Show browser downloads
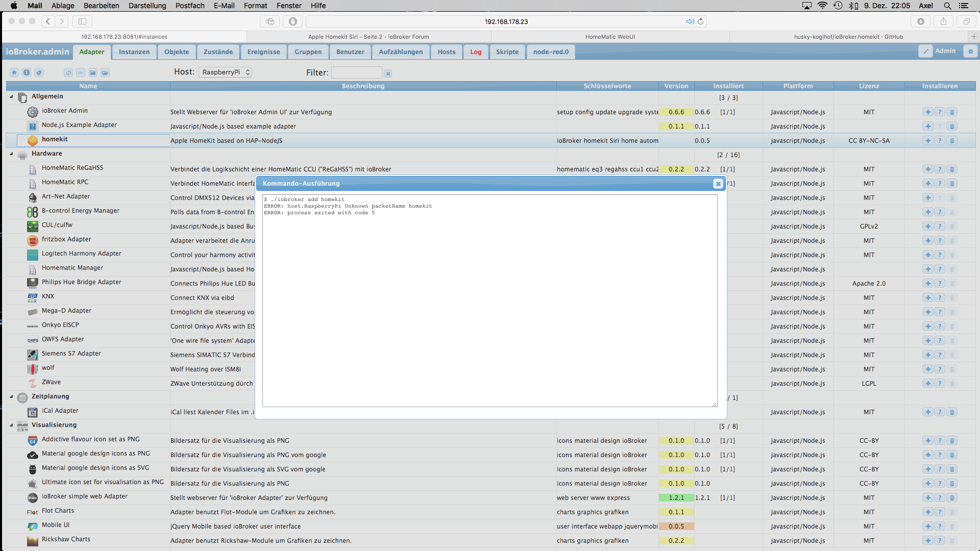The image size is (980, 551). pyautogui.click(x=920, y=21)
